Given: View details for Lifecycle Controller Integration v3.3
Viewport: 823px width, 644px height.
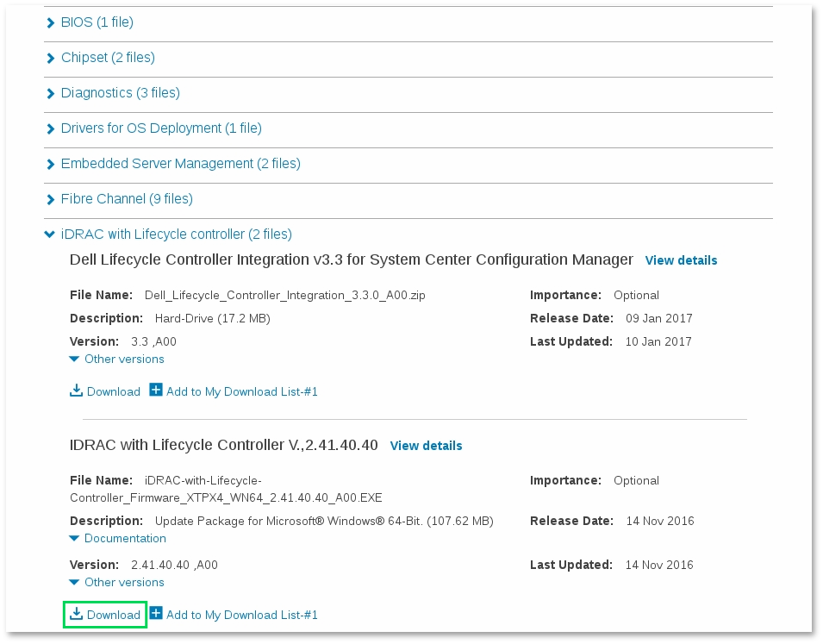Looking at the screenshot, I should (681, 260).
